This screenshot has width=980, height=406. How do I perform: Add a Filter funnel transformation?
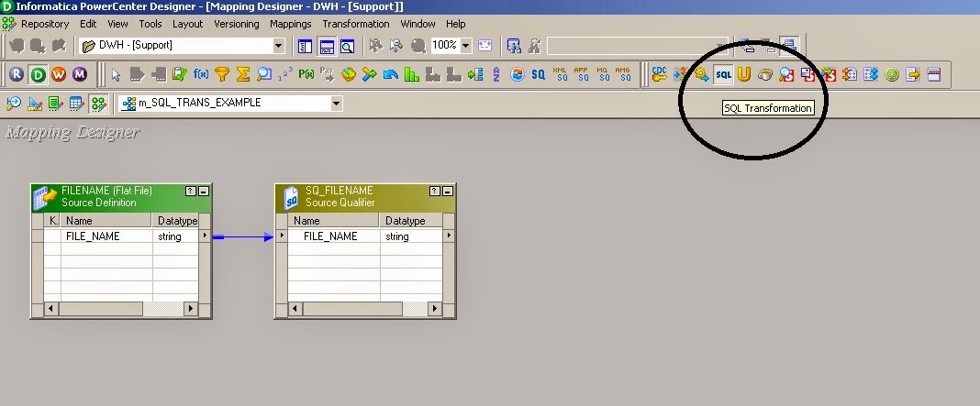coord(222,74)
